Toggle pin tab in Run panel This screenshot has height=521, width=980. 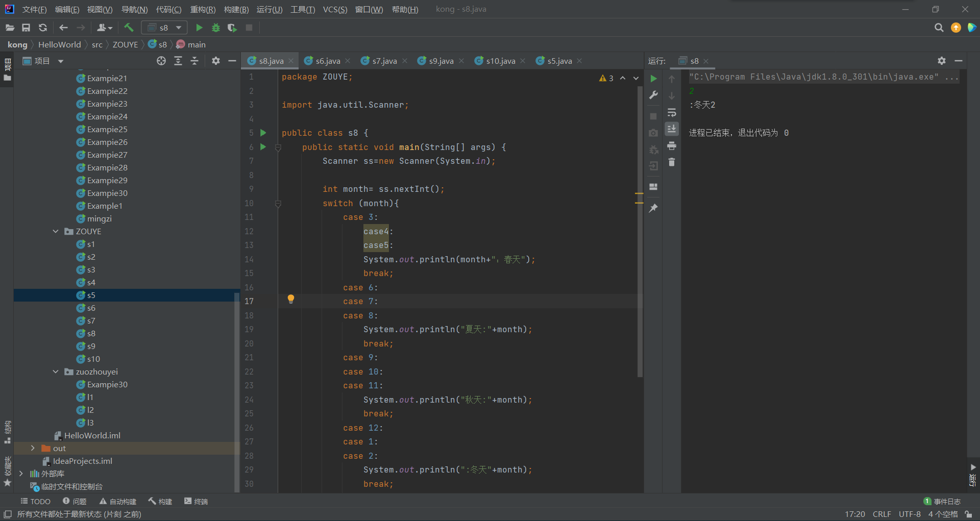pos(653,208)
